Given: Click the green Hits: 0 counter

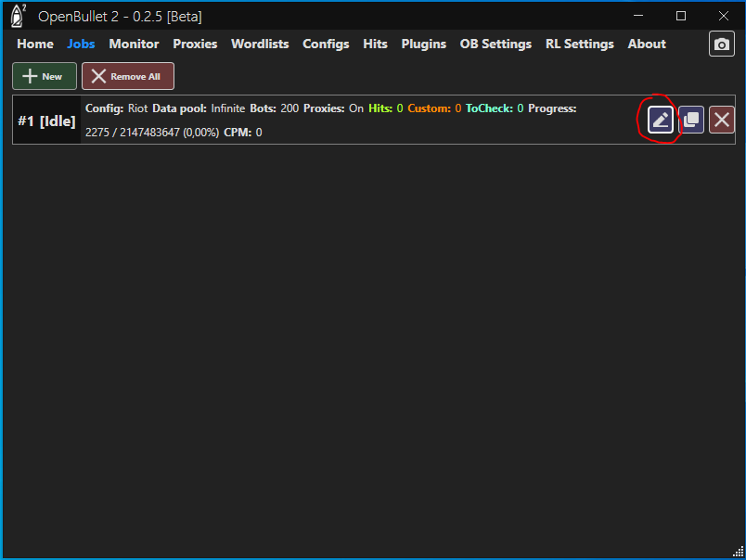Looking at the screenshot, I should pos(386,108).
